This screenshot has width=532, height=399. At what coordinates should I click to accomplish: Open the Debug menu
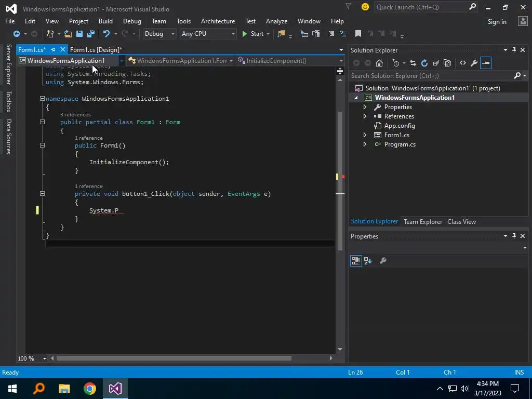[x=132, y=21]
